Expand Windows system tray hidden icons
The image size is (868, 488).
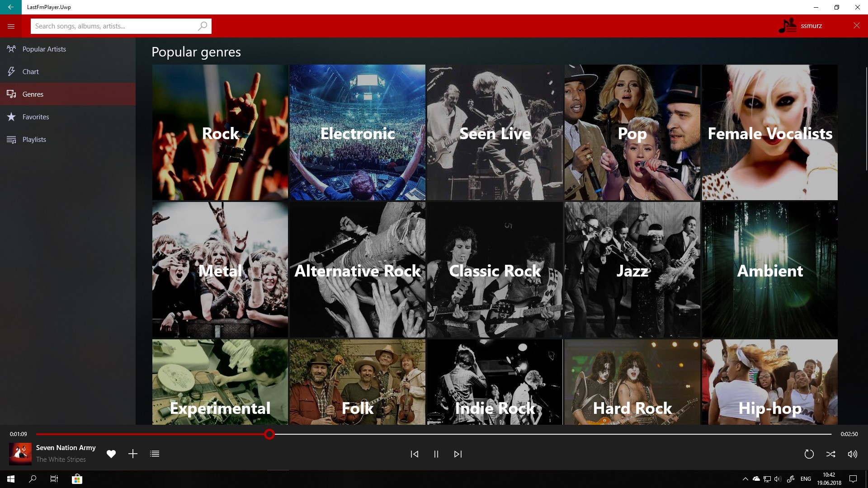click(745, 479)
